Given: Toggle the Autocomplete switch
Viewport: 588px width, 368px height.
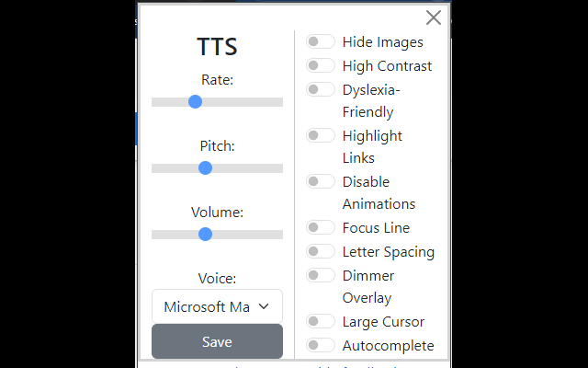Looking at the screenshot, I should tap(320, 345).
